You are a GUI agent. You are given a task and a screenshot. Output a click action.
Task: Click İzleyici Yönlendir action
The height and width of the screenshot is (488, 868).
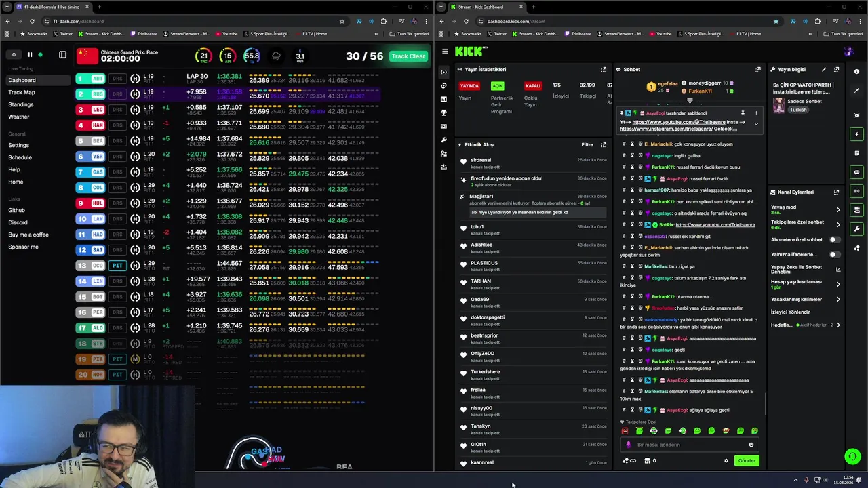coord(791,312)
